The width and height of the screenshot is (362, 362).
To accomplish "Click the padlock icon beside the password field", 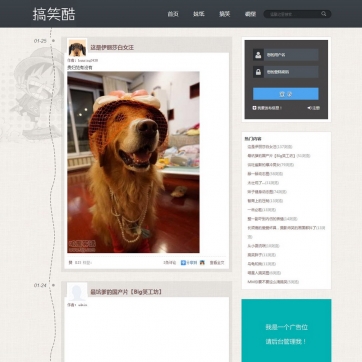I will coord(258,72).
